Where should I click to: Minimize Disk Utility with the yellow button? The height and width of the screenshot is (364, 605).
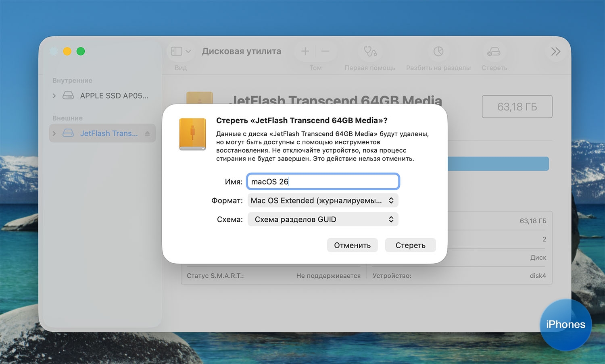tap(67, 51)
